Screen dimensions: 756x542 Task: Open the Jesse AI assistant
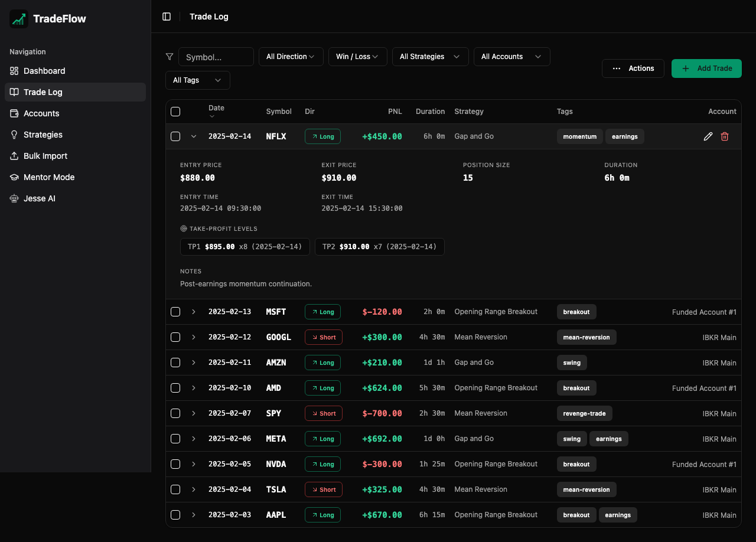click(40, 198)
